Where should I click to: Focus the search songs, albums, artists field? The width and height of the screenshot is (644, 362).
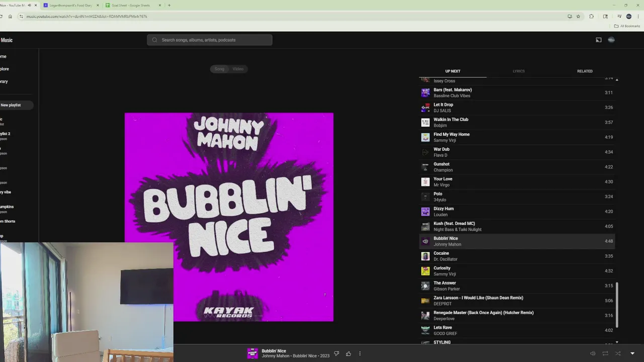[210, 40]
